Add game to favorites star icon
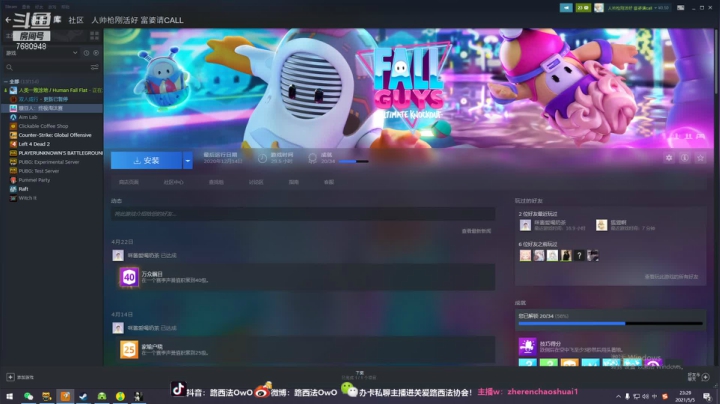This screenshot has width=720, height=404. 700,158
